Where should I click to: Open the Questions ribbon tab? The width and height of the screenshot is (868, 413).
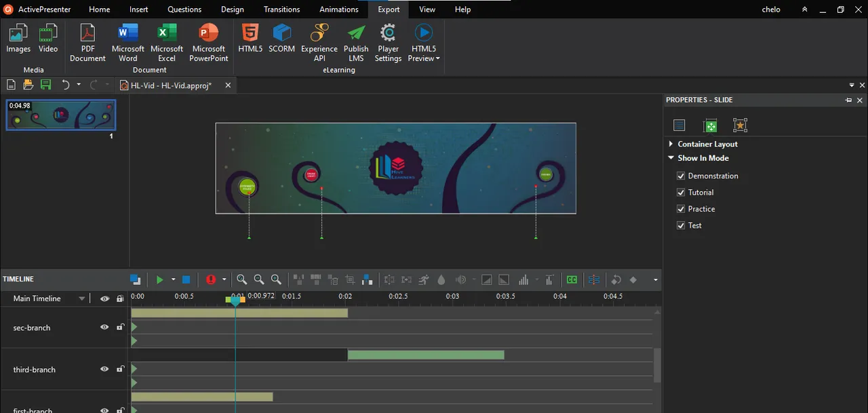point(184,9)
